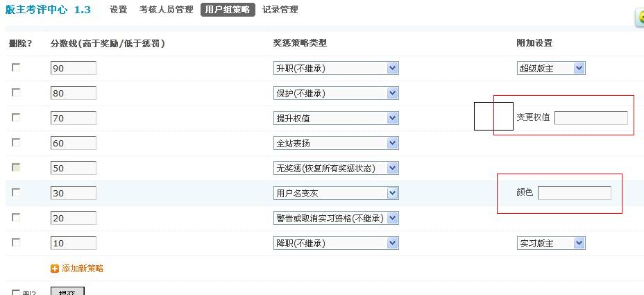Click the score field containing 60

pyautogui.click(x=74, y=143)
